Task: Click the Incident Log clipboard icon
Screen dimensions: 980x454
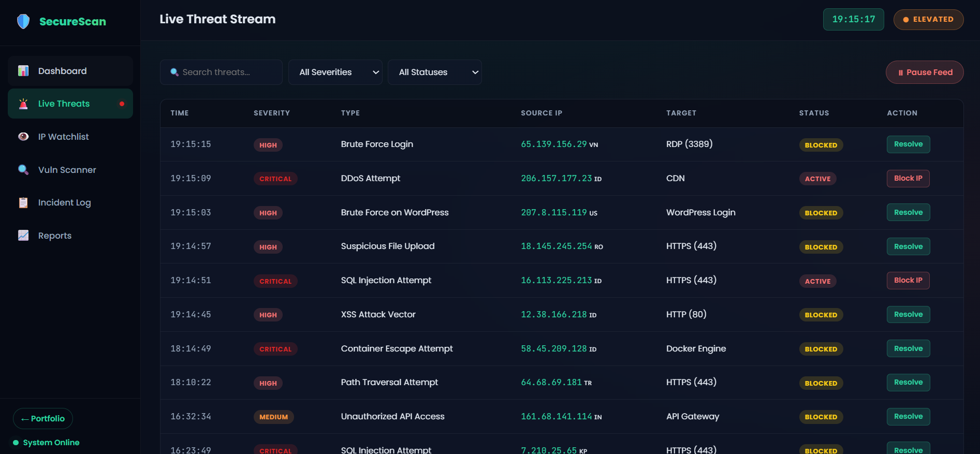Action: pyautogui.click(x=23, y=202)
